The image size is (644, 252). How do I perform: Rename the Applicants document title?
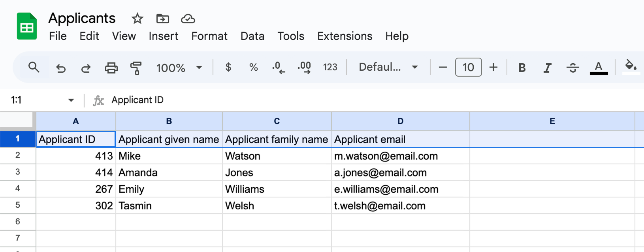pyautogui.click(x=82, y=18)
